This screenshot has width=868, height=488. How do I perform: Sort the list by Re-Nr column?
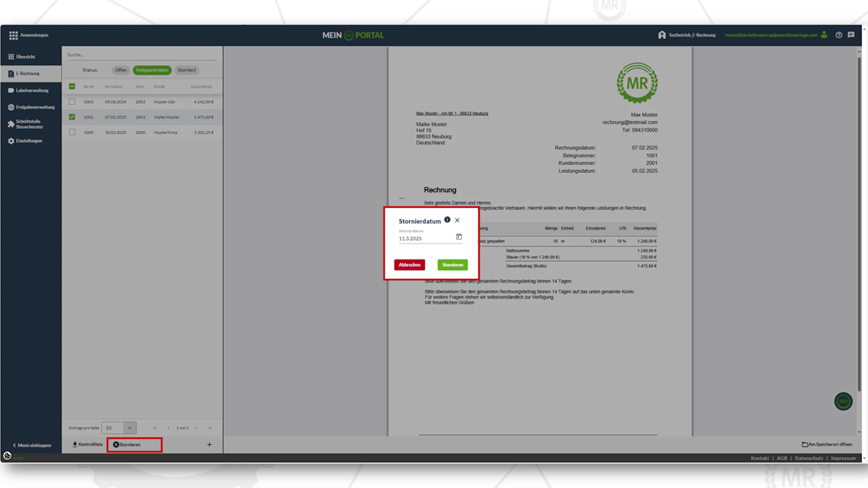tap(89, 87)
